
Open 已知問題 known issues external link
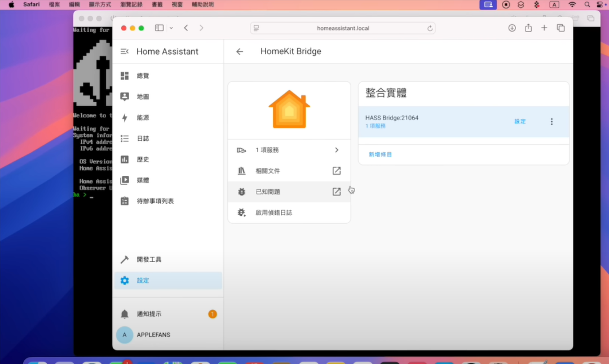point(336,192)
